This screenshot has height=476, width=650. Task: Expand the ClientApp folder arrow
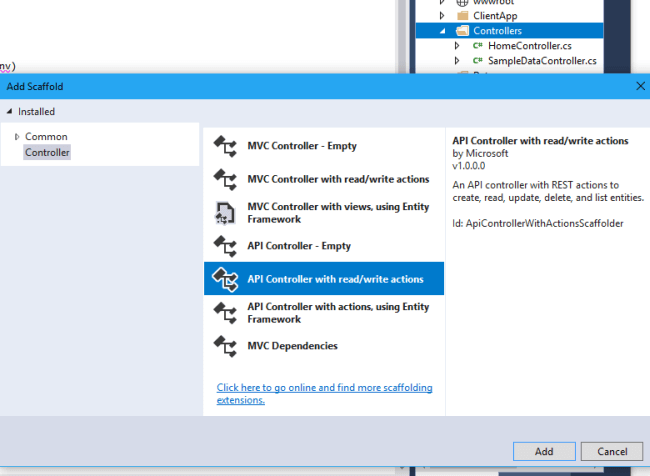pos(442,16)
